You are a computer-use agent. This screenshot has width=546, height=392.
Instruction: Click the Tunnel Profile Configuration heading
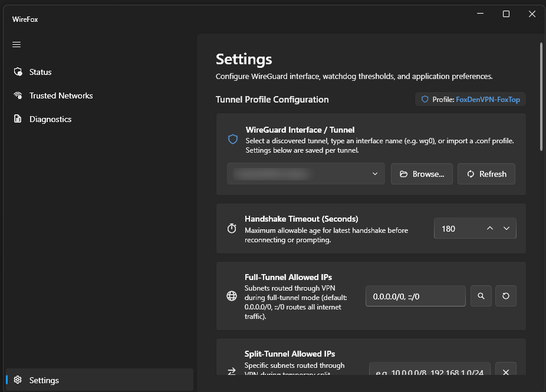point(272,100)
